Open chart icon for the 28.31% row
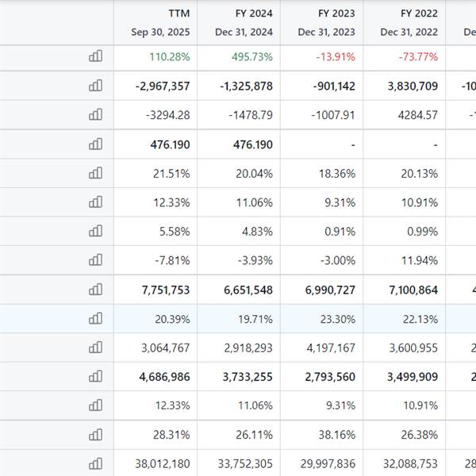476x476 pixels. 96,435
